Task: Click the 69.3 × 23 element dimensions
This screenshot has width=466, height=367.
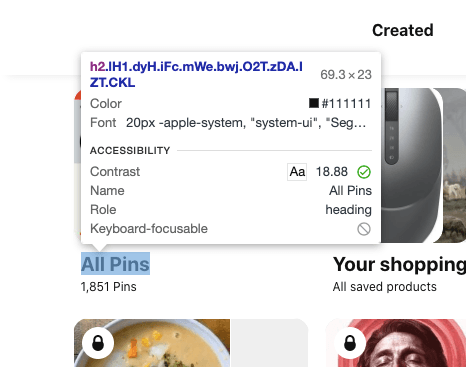Action: click(x=346, y=75)
